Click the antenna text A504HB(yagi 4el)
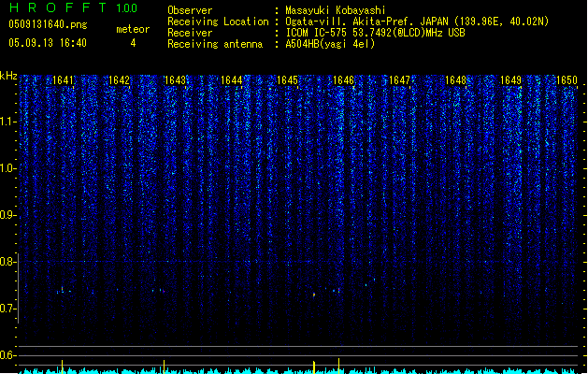Image resolution: width=588 pixels, height=374 pixels. point(330,44)
